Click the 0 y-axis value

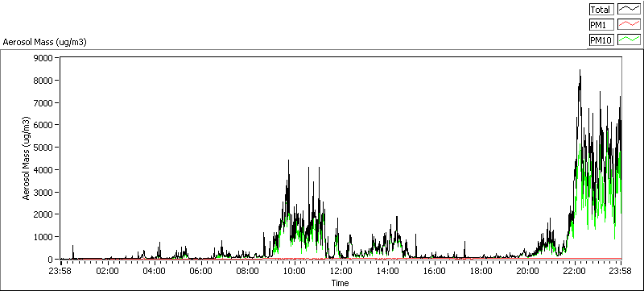coord(51,260)
